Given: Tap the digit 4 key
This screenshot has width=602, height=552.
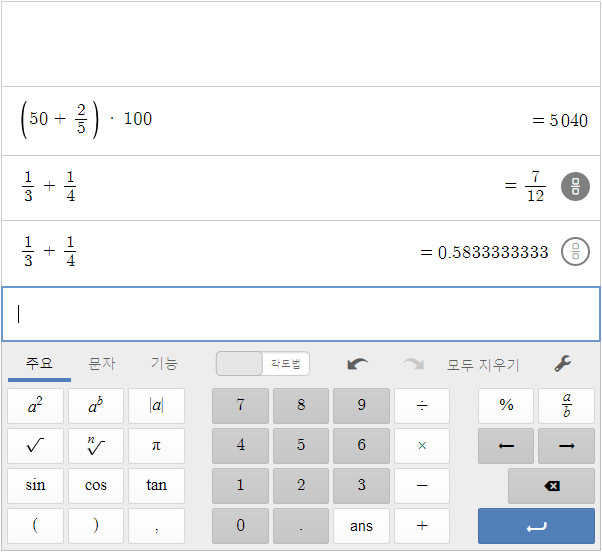Looking at the screenshot, I should pyautogui.click(x=240, y=446).
